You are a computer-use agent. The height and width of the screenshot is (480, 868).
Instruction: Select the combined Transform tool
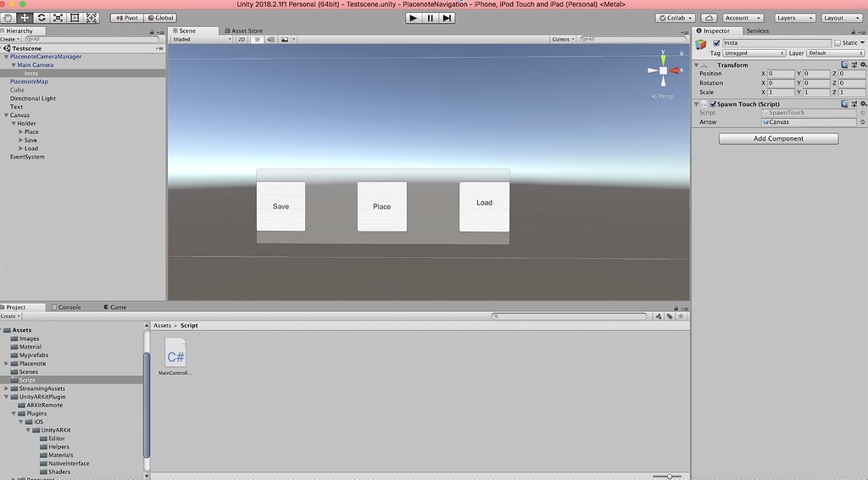tap(92, 18)
